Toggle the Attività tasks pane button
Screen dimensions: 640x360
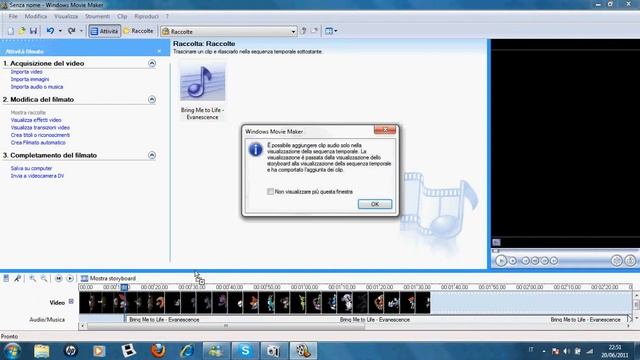[x=104, y=31]
